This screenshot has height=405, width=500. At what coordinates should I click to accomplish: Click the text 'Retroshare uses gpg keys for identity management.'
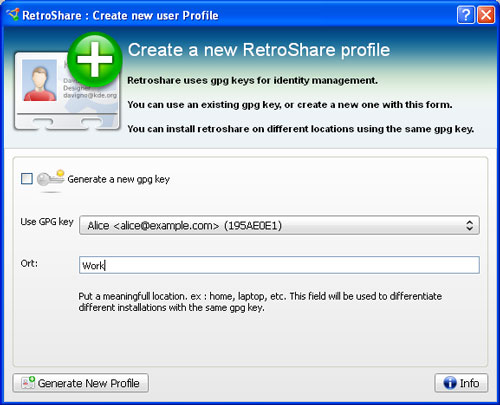[x=252, y=81]
